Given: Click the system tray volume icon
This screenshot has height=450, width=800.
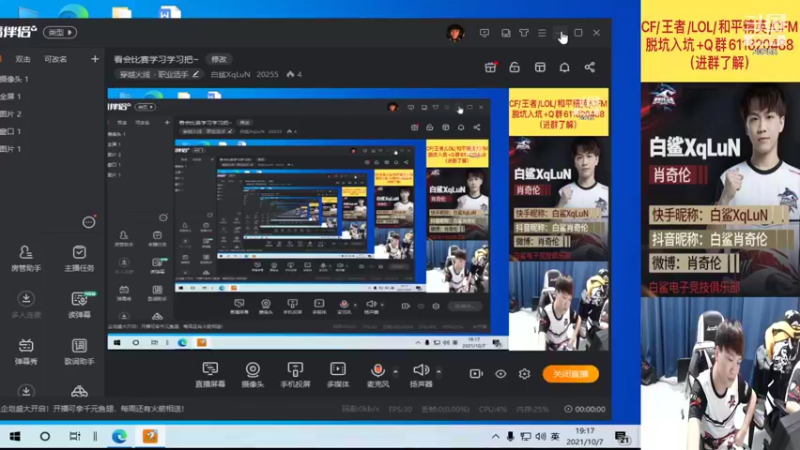Looking at the screenshot, I should tap(541, 436).
